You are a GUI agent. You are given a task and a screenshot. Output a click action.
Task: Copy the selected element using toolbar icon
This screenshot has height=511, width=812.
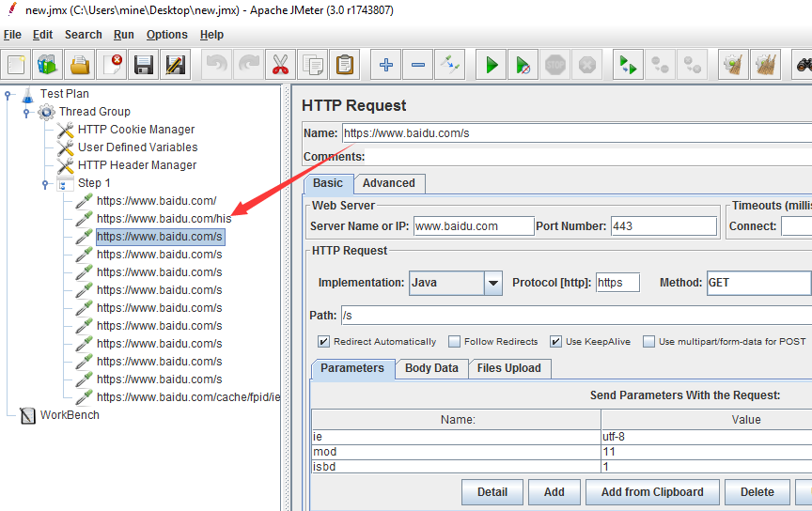click(313, 65)
